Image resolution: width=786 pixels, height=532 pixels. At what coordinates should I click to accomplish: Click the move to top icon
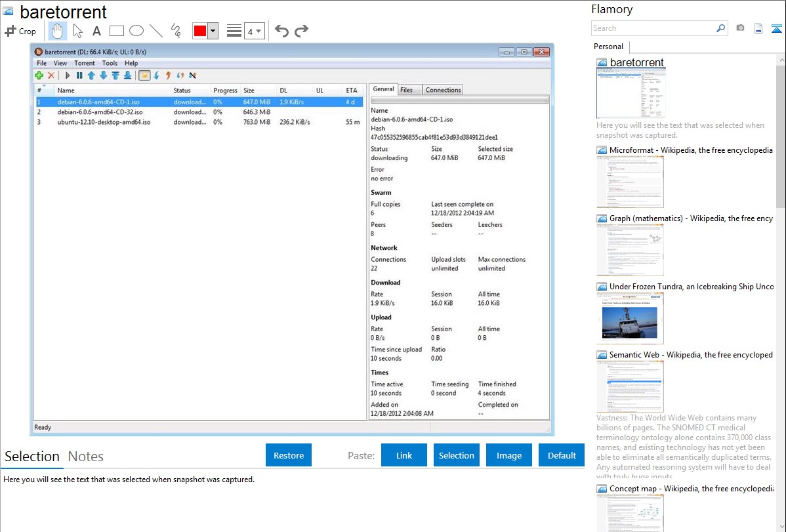pos(115,75)
